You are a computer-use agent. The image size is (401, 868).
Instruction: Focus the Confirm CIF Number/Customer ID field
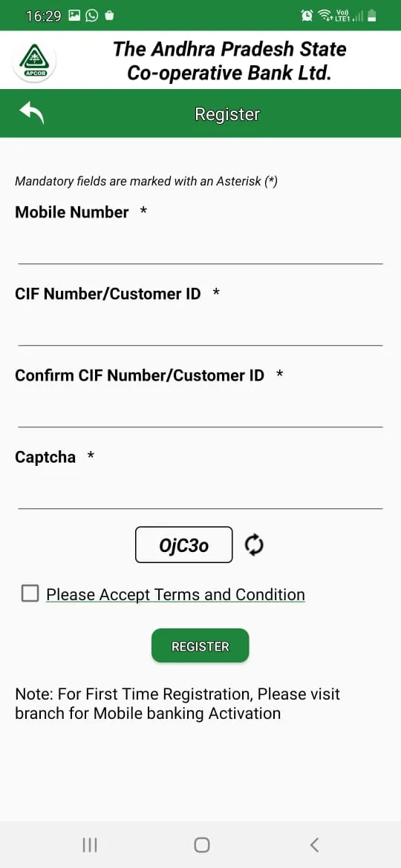click(200, 409)
